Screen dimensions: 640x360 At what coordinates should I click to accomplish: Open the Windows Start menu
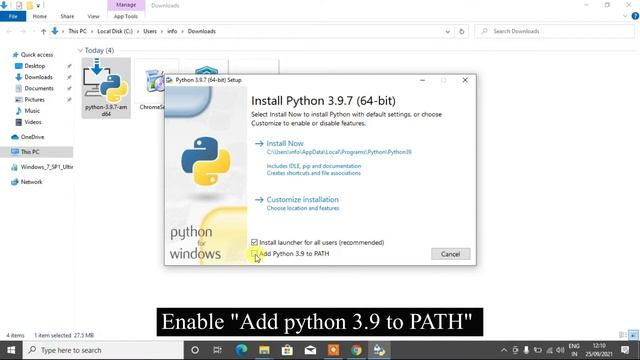[x=11, y=350]
